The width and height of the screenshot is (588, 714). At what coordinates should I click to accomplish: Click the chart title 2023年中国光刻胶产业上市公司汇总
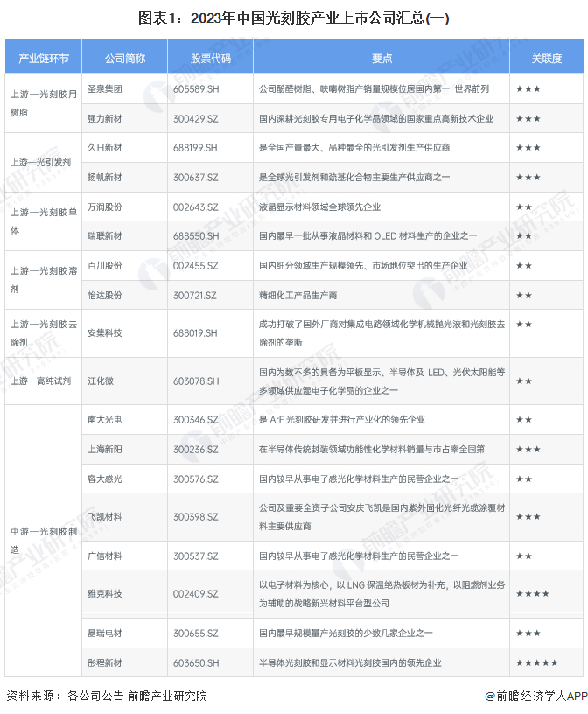(294, 17)
